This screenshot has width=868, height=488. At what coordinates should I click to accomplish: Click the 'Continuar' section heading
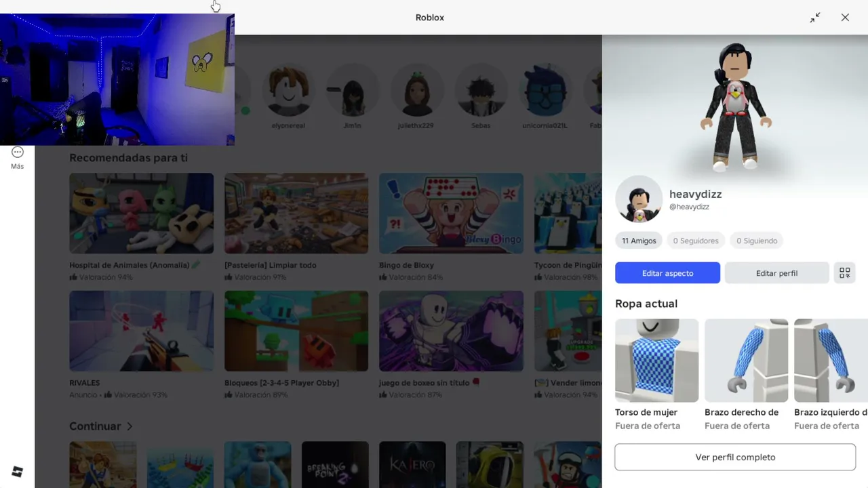point(95,426)
